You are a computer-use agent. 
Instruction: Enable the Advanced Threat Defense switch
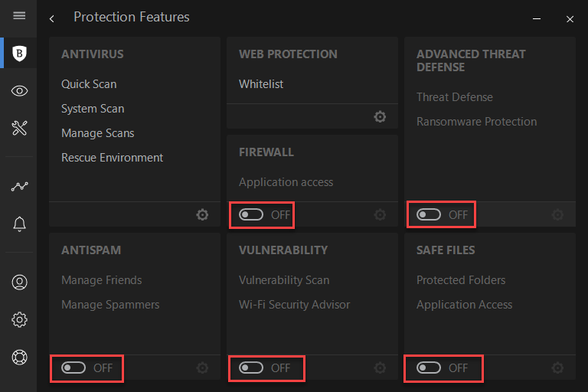429,215
